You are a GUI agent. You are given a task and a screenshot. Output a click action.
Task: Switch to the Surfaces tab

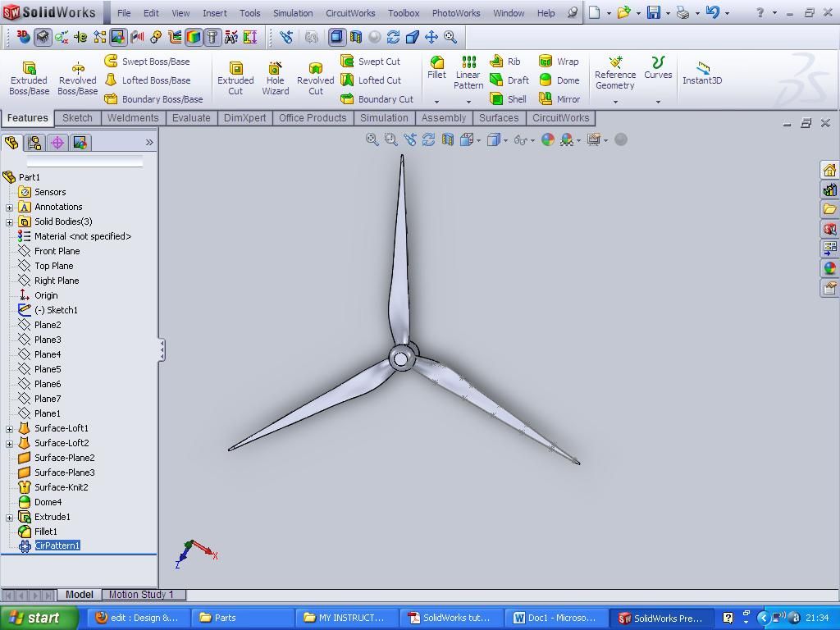[499, 118]
